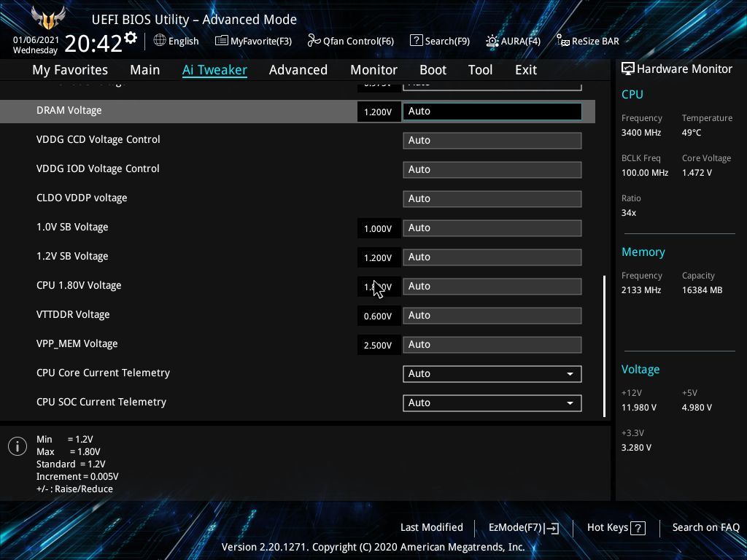Image resolution: width=747 pixels, height=560 pixels.
Task: Click the DRAM Voltage input field
Action: [x=492, y=112]
